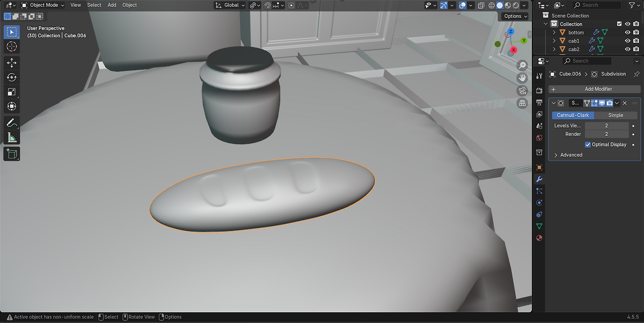Open the Add menu
The image size is (644, 323).
click(x=112, y=5)
